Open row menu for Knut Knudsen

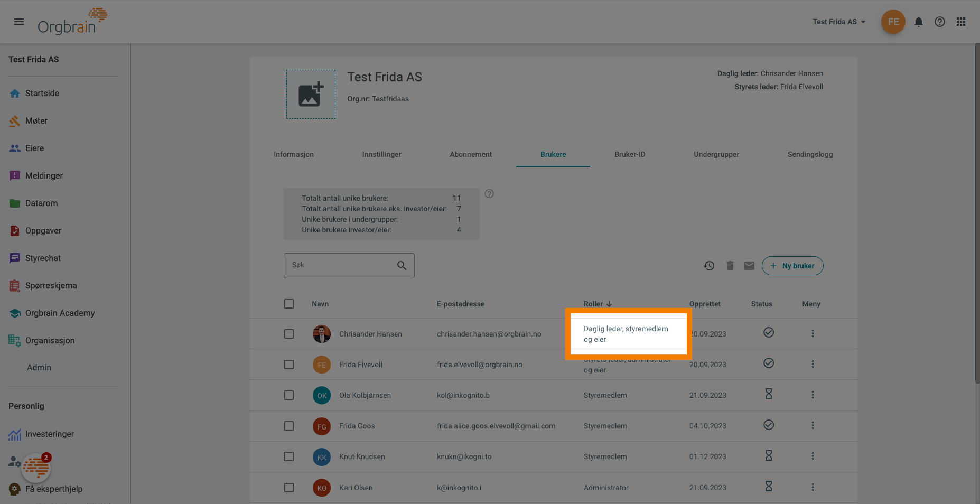pyautogui.click(x=813, y=456)
